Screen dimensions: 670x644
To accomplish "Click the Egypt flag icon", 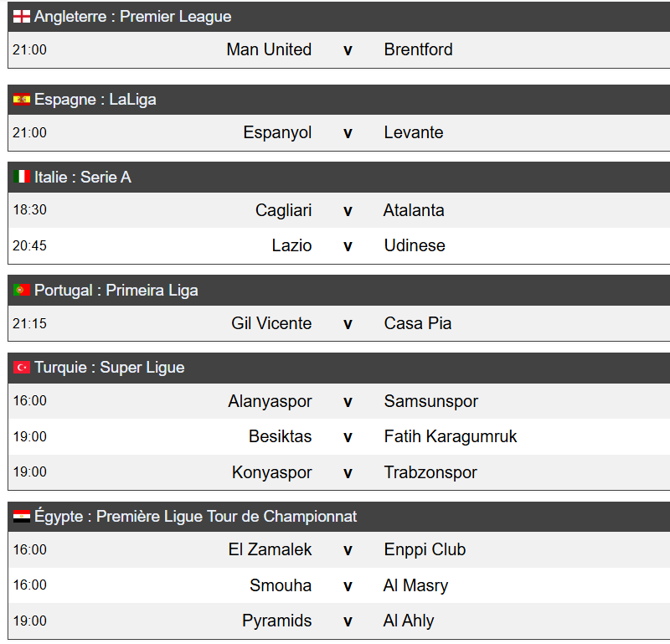I will point(22,517).
